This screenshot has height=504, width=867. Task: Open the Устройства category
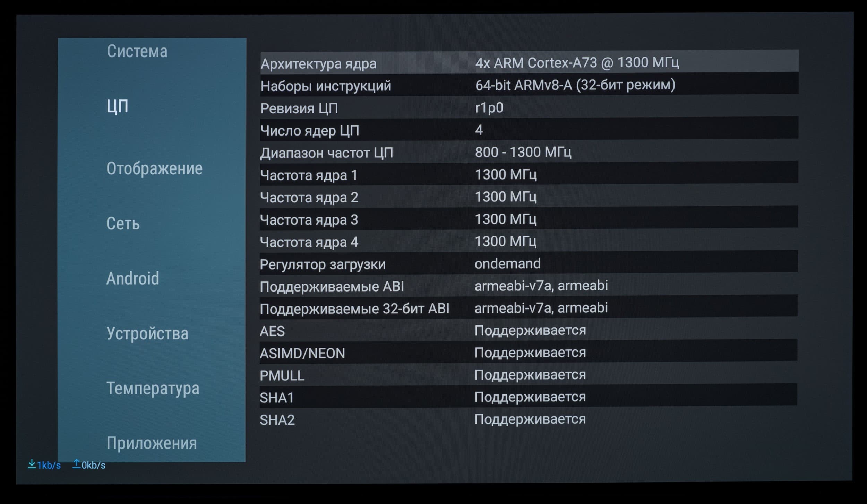point(147,333)
